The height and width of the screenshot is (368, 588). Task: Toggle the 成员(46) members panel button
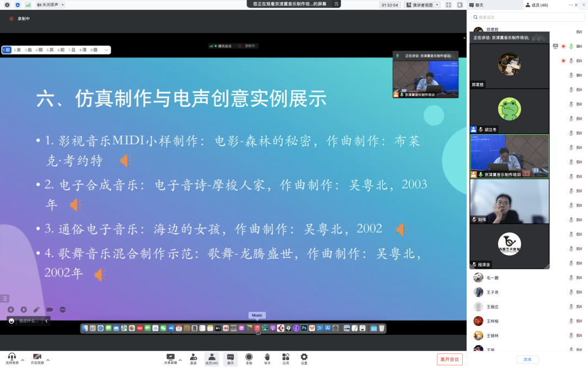tap(212, 358)
